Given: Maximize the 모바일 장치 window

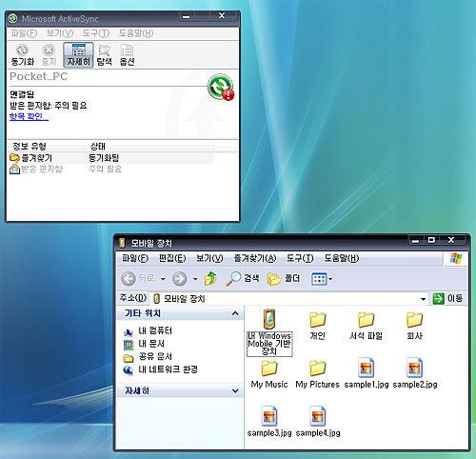Looking at the screenshot, I should click(x=432, y=240).
